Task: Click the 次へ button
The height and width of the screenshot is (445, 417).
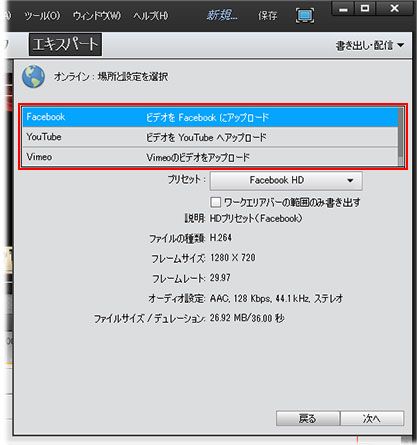Action: tap(372, 418)
